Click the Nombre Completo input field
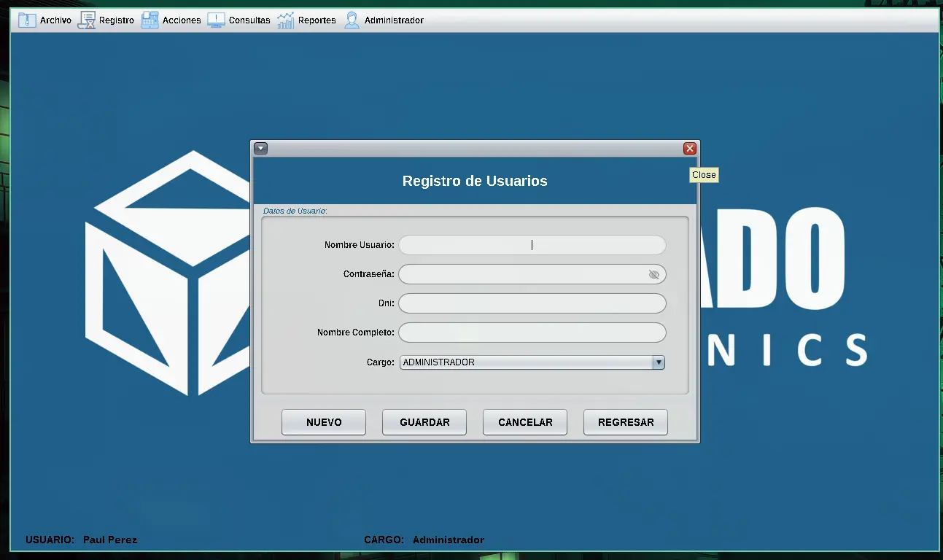943x560 pixels. coord(532,332)
